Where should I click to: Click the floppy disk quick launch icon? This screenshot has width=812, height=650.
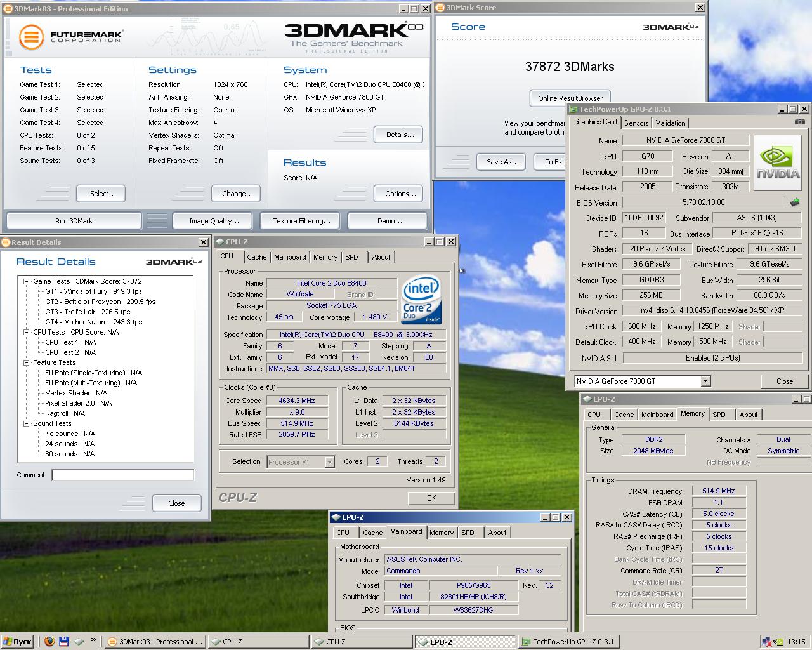coord(64,642)
